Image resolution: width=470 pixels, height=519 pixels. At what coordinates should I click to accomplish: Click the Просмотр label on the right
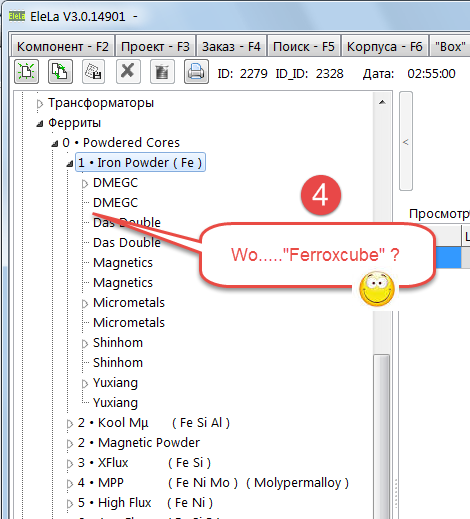tap(439, 214)
